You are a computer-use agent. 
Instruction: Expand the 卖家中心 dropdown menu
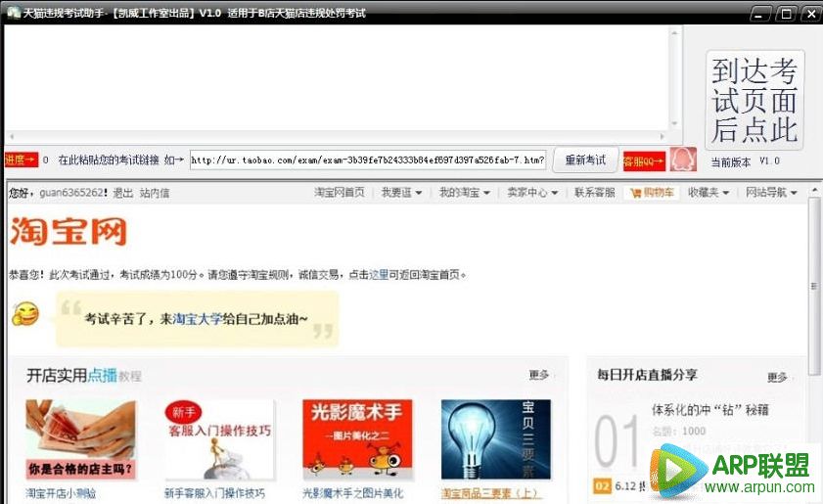(x=532, y=193)
